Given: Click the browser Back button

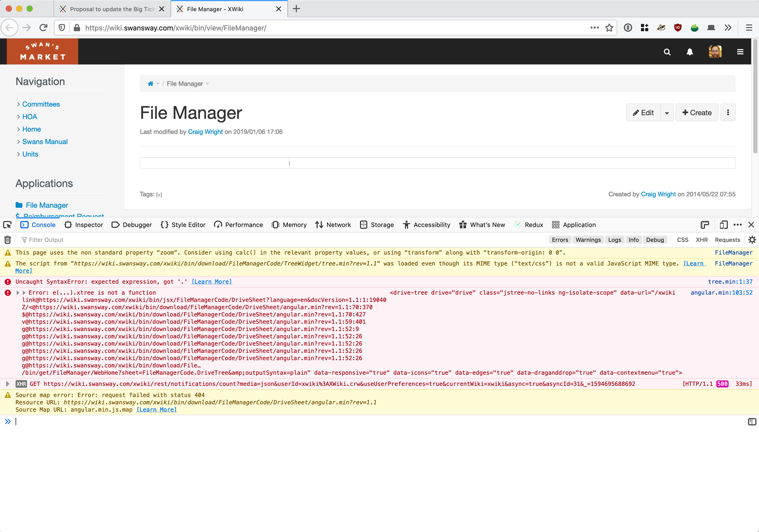Looking at the screenshot, I should pyautogui.click(x=10, y=28).
